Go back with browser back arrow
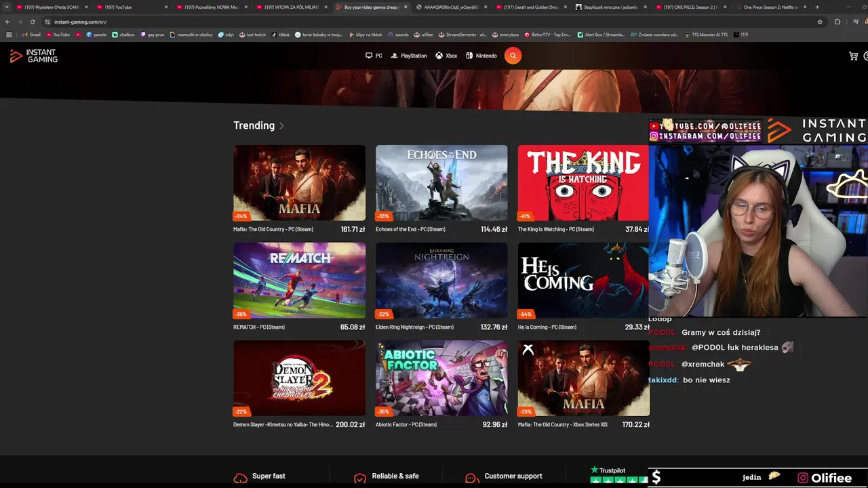This screenshot has width=868, height=488. pyautogui.click(x=7, y=22)
